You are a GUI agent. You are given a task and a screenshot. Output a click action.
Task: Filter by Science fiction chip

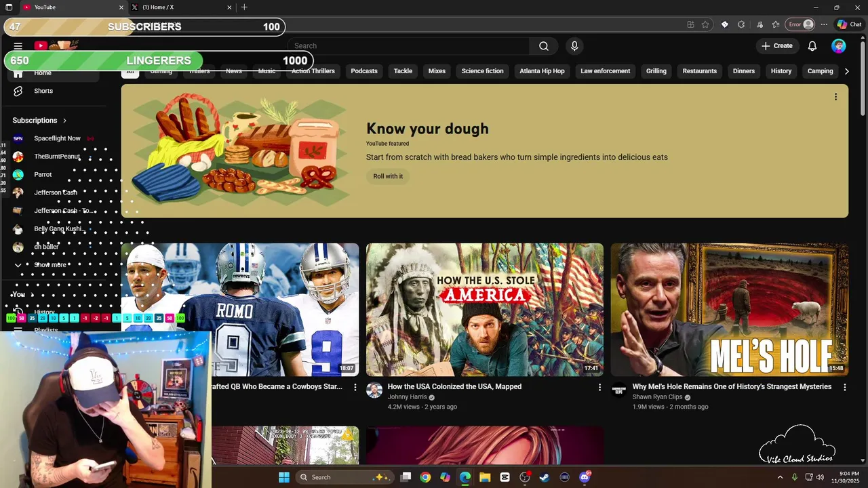pyautogui.click(x=483, y=71)
